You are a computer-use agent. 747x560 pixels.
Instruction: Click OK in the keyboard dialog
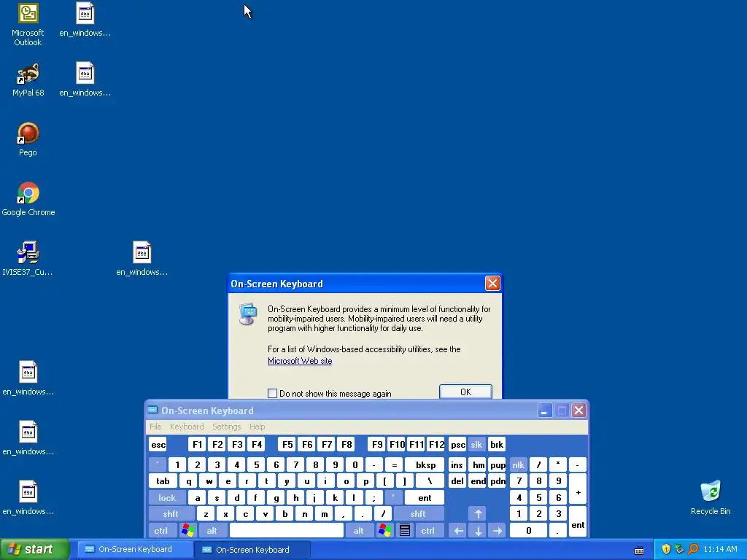click(465, 392)
